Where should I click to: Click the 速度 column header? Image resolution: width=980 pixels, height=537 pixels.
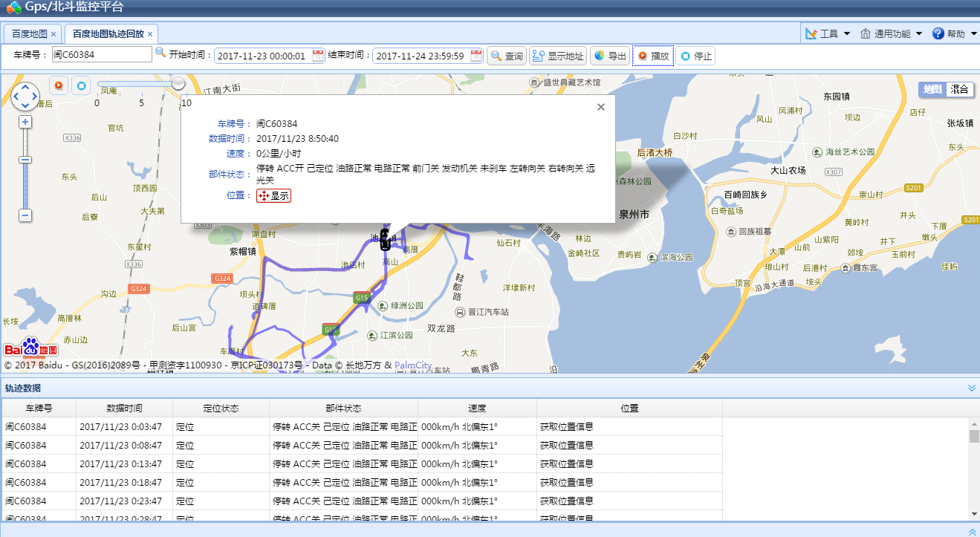coord(477,408)
